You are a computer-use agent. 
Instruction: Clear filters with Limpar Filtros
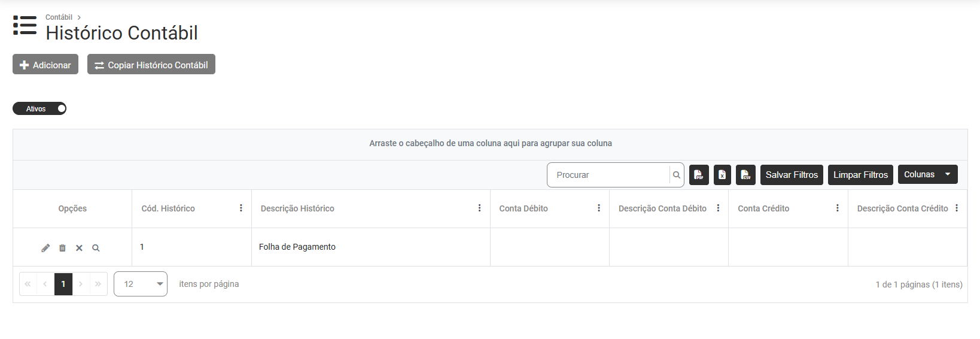[860, 175]
